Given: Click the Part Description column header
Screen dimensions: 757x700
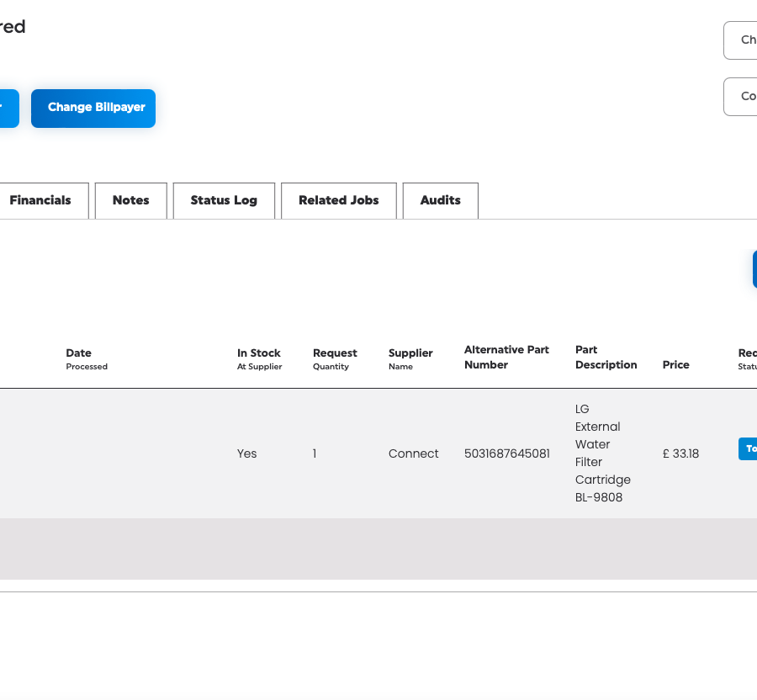Looking at the screenshot, I should [606, 357].
